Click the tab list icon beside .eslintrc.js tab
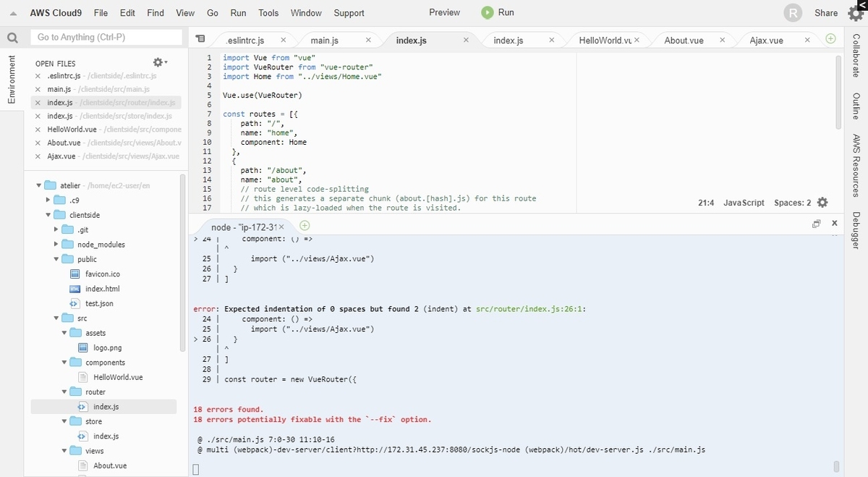The image size is (868, 477). click(x=200, y=39)
